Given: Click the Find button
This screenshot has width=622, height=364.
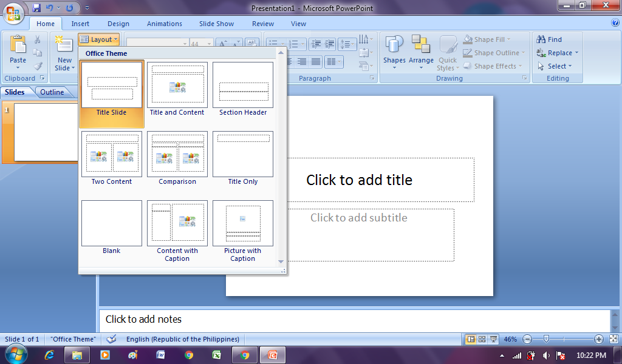Looking at the screenshot, I should (549, 39).
